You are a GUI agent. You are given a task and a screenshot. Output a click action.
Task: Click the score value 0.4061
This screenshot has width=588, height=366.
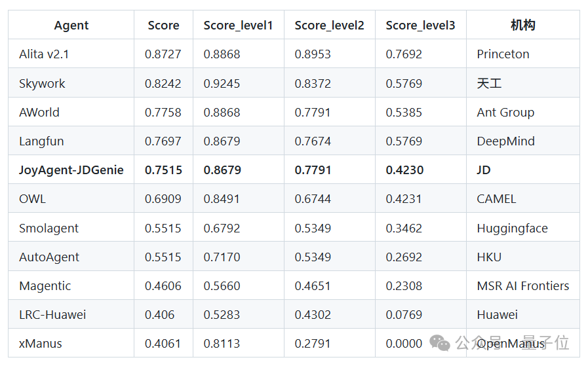point(163,343)
